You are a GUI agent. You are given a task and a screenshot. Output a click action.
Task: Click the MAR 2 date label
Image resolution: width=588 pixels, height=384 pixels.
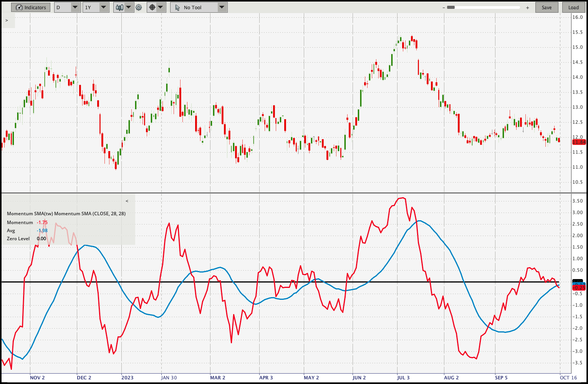[x=218, y=377]
